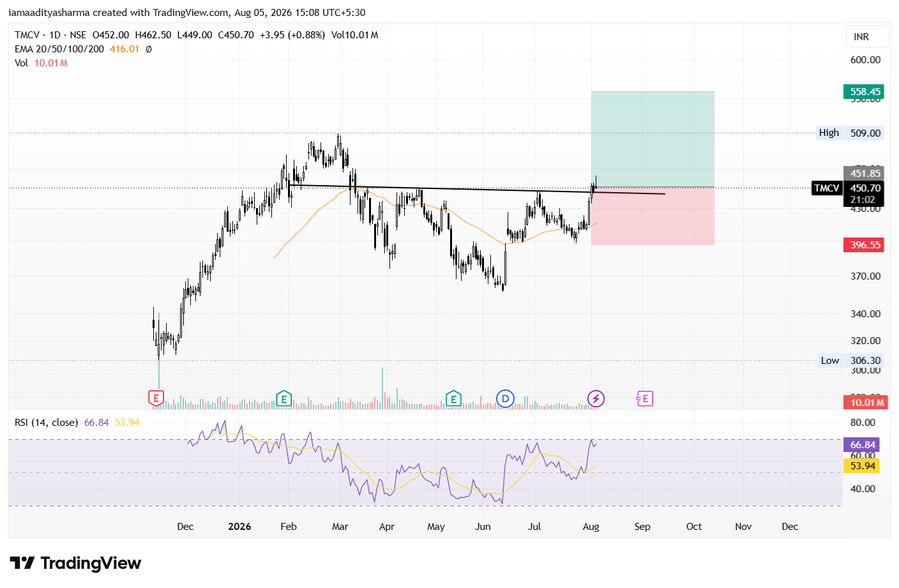Click the Vol indicator title in the legend
Viewport: 899px width, 588px height.
[x=22, y=63]
